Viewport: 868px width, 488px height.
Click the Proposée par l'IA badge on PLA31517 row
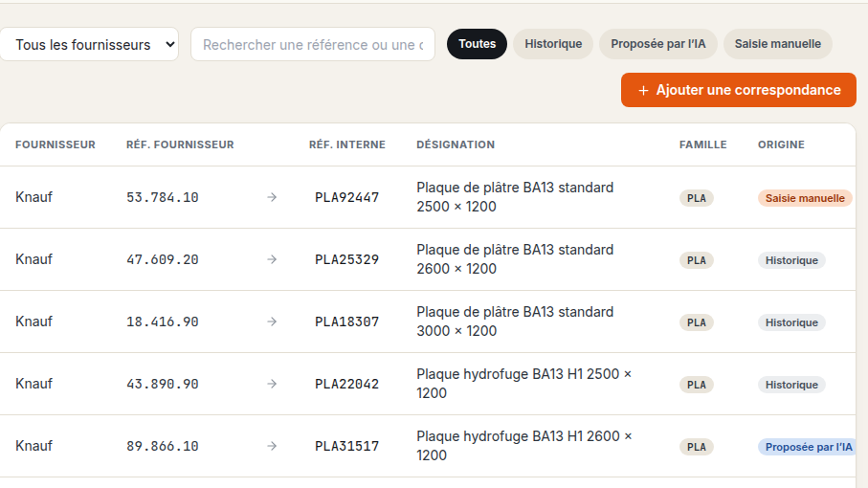coord(807,447)
